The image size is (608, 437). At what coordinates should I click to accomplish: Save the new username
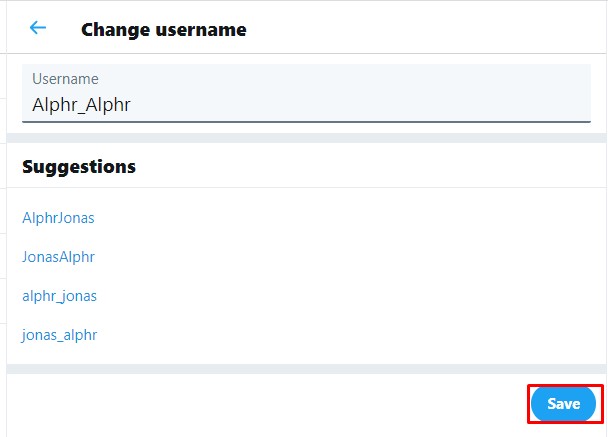click(563, 404)
